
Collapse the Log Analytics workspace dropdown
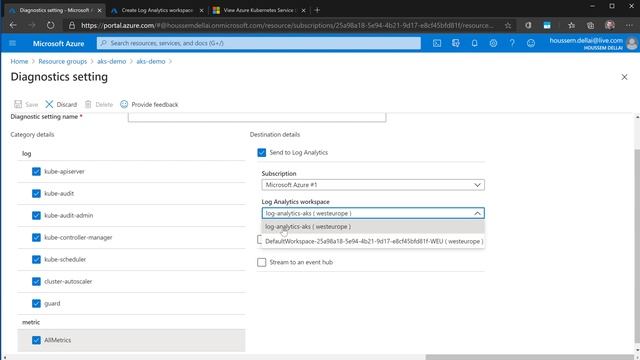(x=477, y=213)
